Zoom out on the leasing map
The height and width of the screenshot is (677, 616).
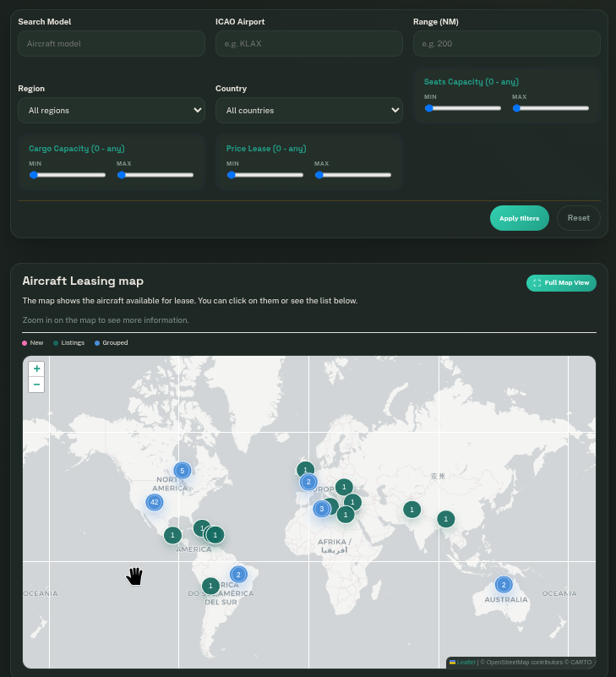(x=36, y=385)
